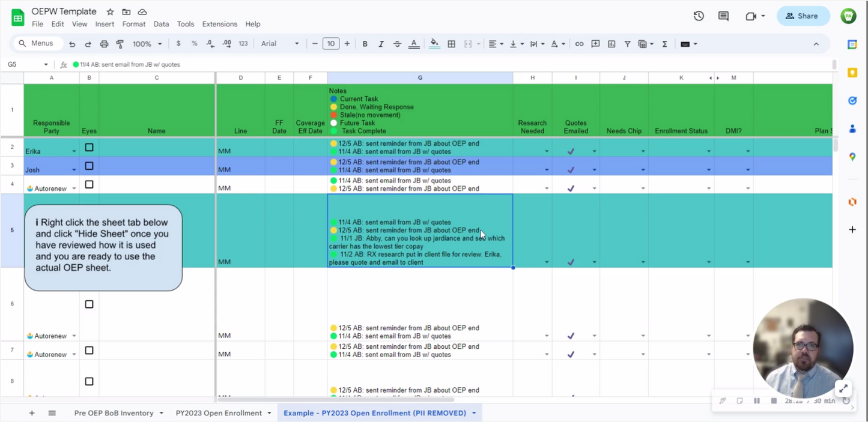Tick the Eyes checkbox in row 7

pos(89,351)
